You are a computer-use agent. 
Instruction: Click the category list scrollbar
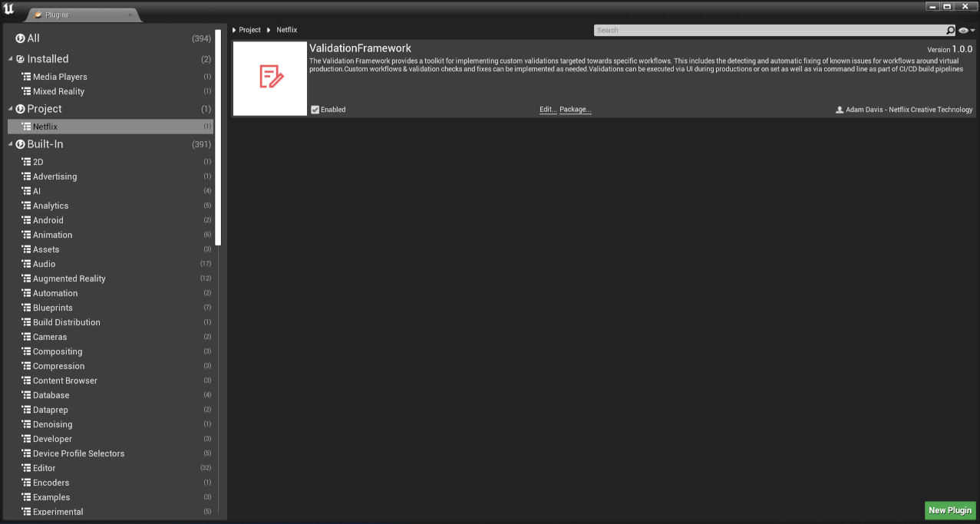[218, 137]
